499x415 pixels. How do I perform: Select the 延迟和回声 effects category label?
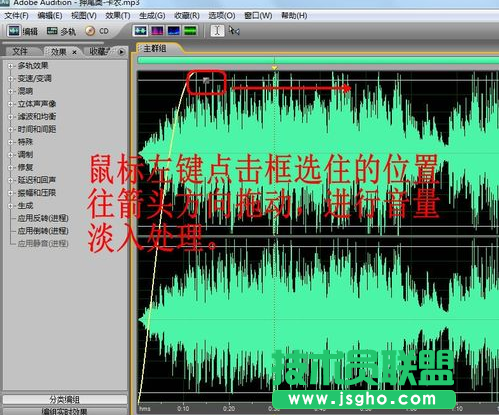click(x=37, y=180)
